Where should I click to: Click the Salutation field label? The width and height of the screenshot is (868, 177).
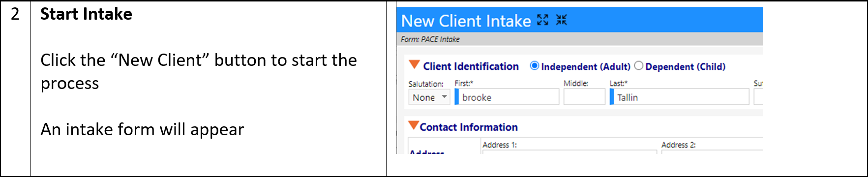(x=426, y=84)
